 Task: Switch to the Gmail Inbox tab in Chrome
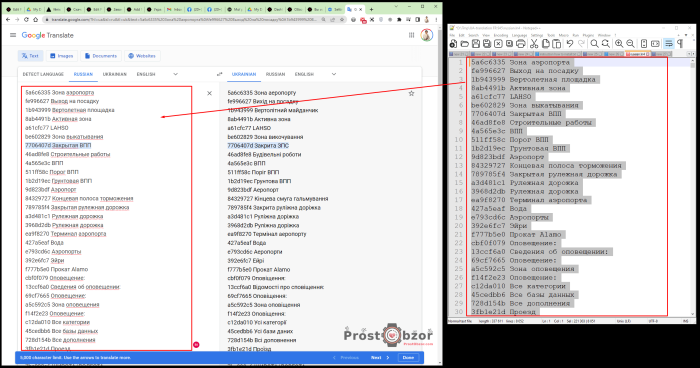click(x=174, y=9)
